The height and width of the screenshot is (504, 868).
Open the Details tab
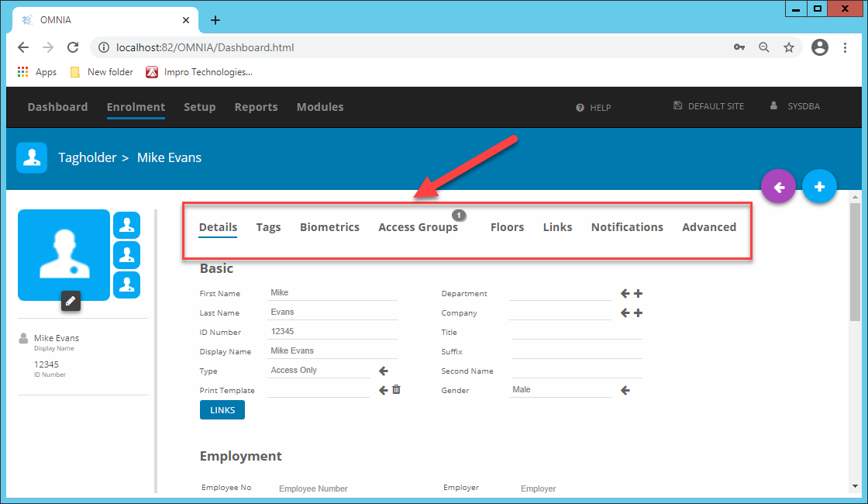[x=218, y=227]
